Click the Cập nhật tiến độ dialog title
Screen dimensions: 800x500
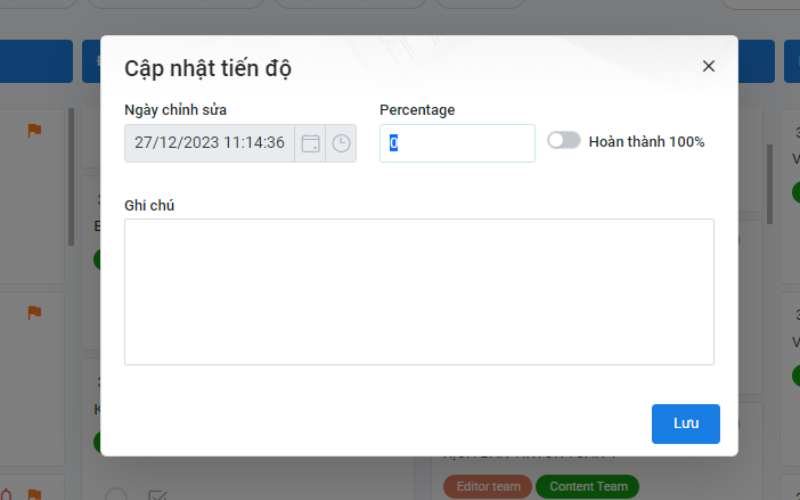(208, 68)
